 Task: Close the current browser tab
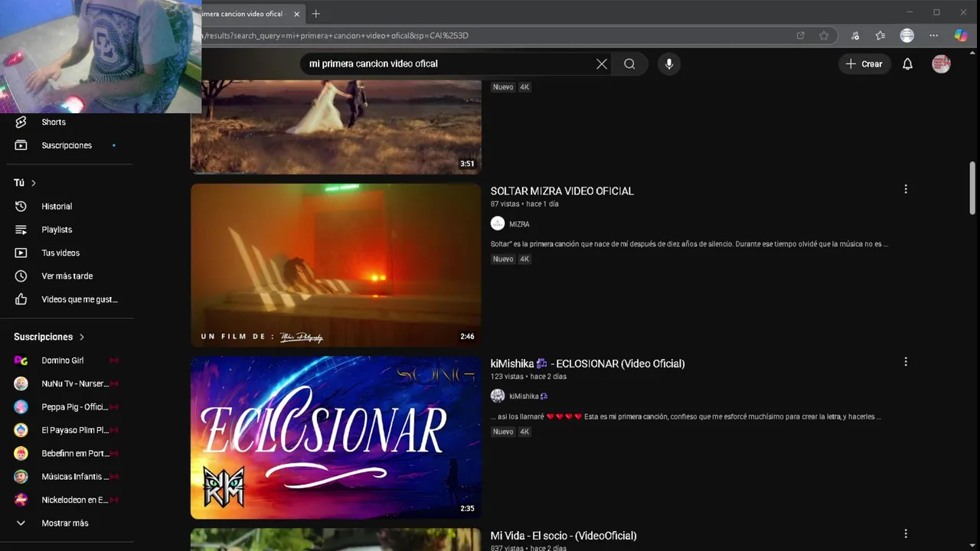(x=296, y=14)
